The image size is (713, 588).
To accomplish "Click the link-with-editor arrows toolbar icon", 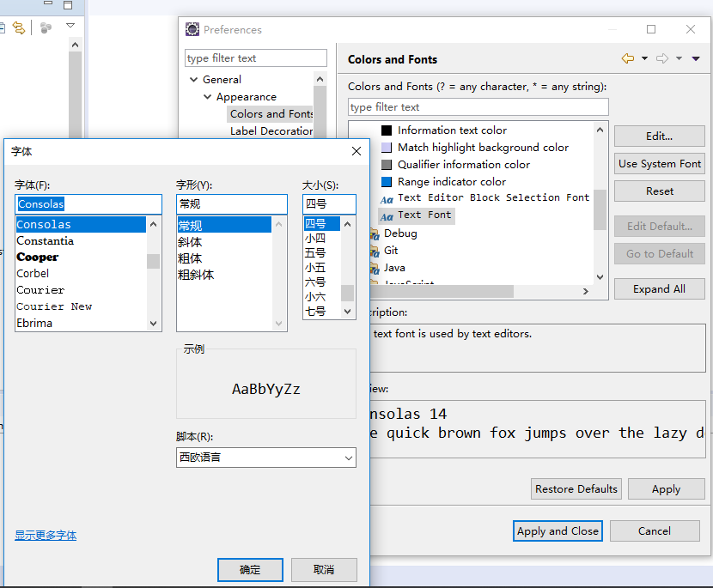I will [x=19, y=27].
